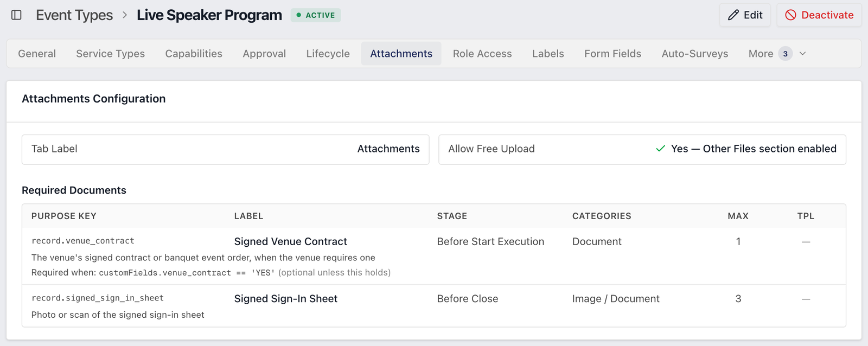
Task: Open the General tab
Action: tap(37, 54)
